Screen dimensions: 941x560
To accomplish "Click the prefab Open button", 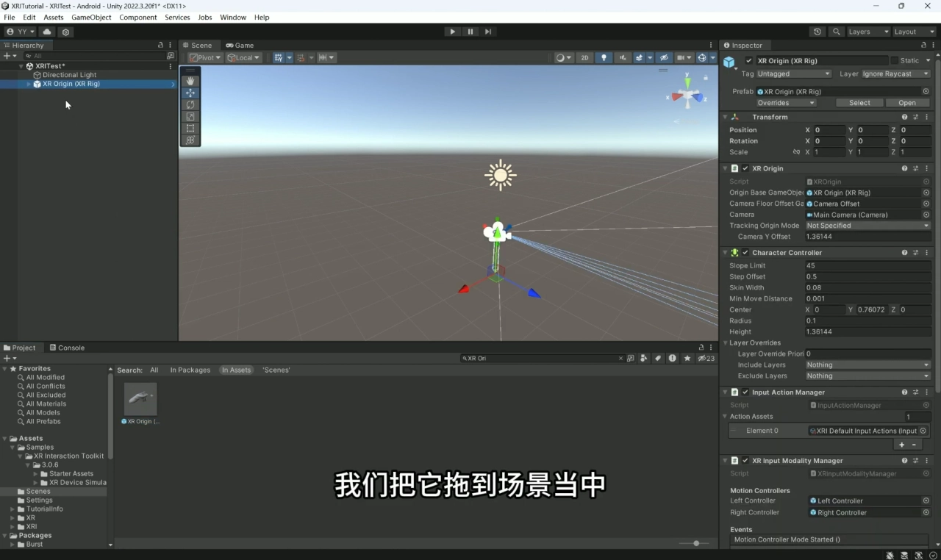I will 907,103.
